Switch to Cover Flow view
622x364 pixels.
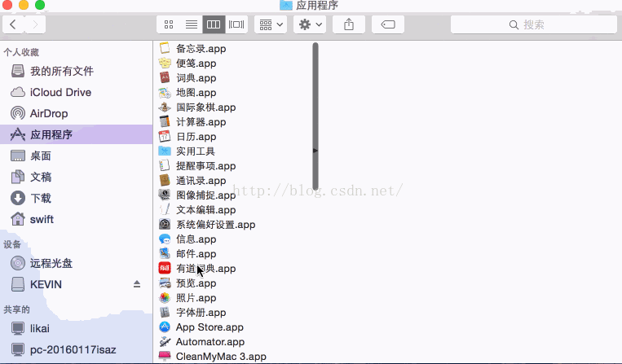coord(236,24)
